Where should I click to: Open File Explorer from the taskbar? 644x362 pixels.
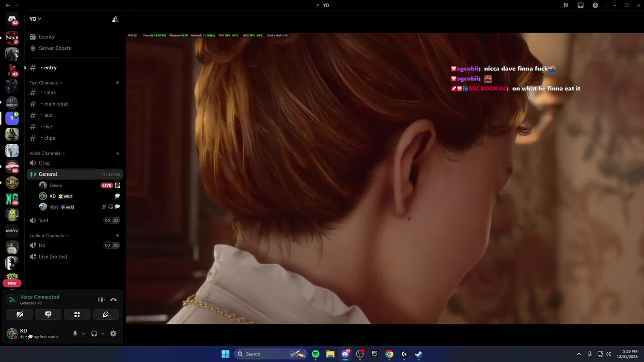pos(330,354)
